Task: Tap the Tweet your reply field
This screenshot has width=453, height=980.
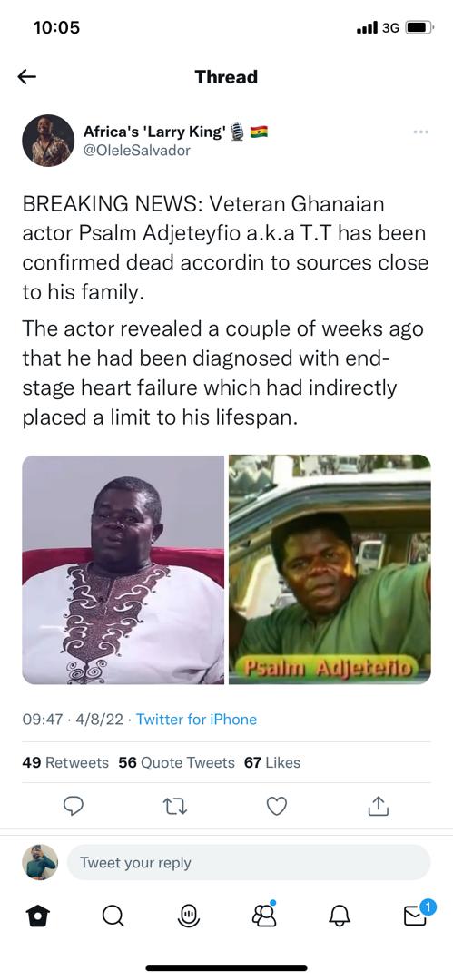Action: tap(249, 863)
